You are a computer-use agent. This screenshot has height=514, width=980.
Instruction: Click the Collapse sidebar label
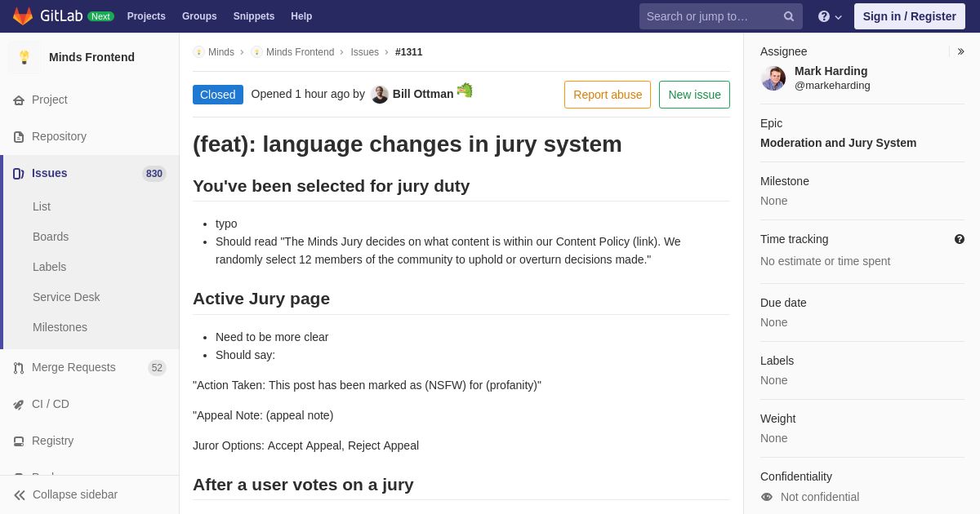point(75,494)
